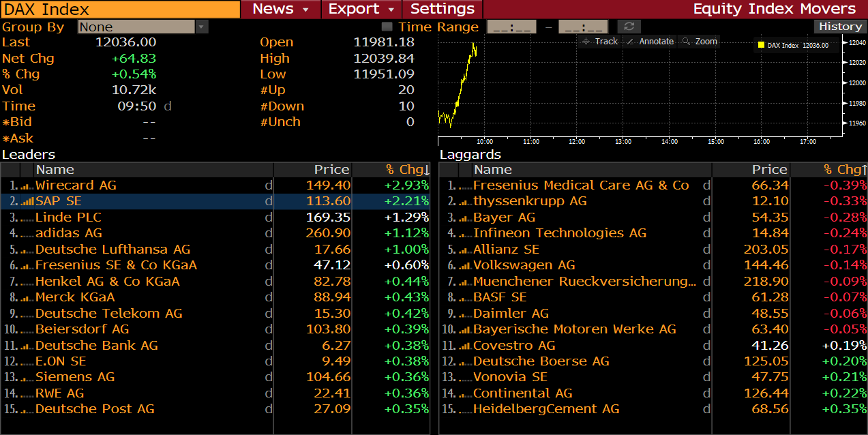Click the refresh icon beside time range
This screenshot has height=435, width=868.
(629, 27)
